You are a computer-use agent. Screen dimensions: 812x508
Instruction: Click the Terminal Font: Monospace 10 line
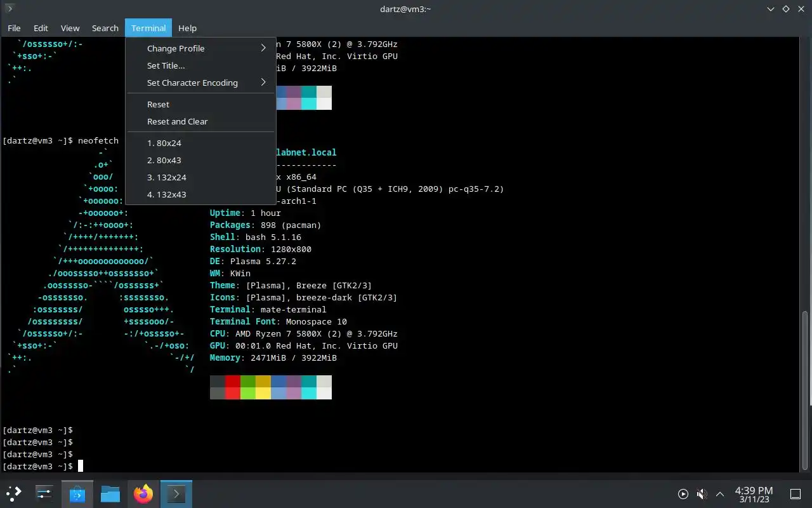(278, 321)
